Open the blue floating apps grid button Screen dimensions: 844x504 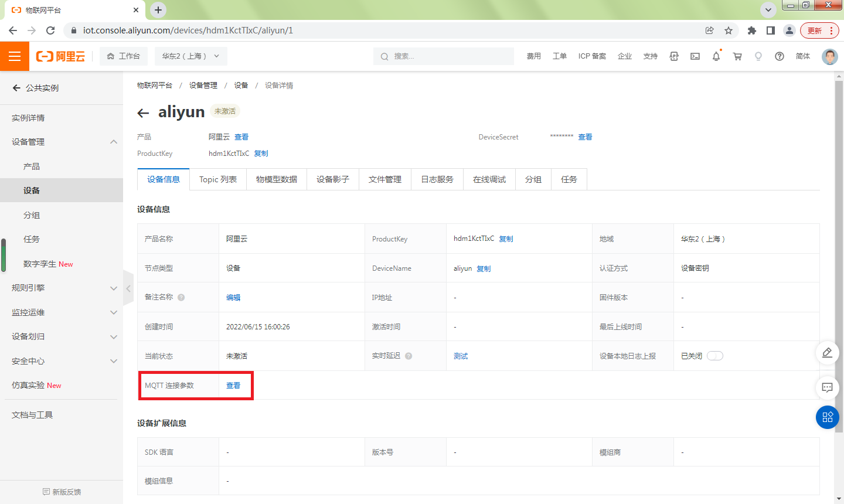pyautogui.click(x=828, y=417)
